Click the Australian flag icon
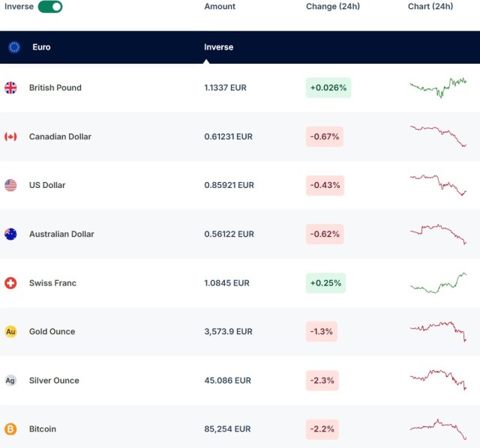Viewport: 480px width, 448px height. coord(10,234)
